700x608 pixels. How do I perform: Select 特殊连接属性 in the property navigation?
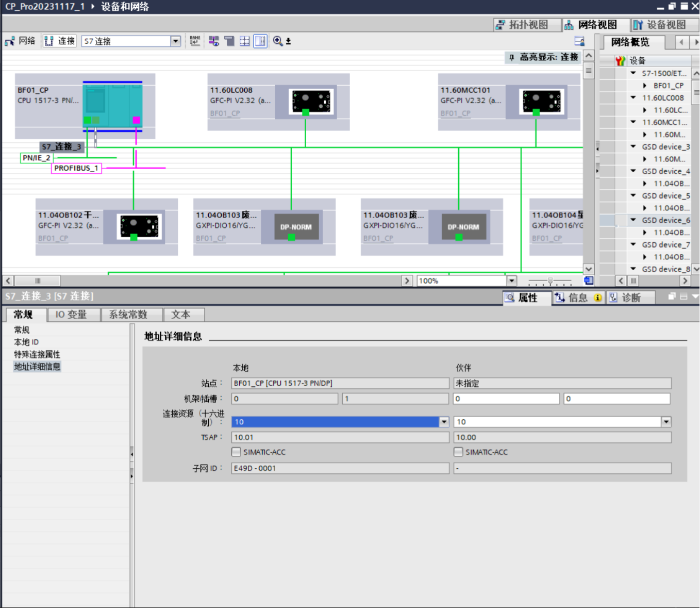coord(37,354)
